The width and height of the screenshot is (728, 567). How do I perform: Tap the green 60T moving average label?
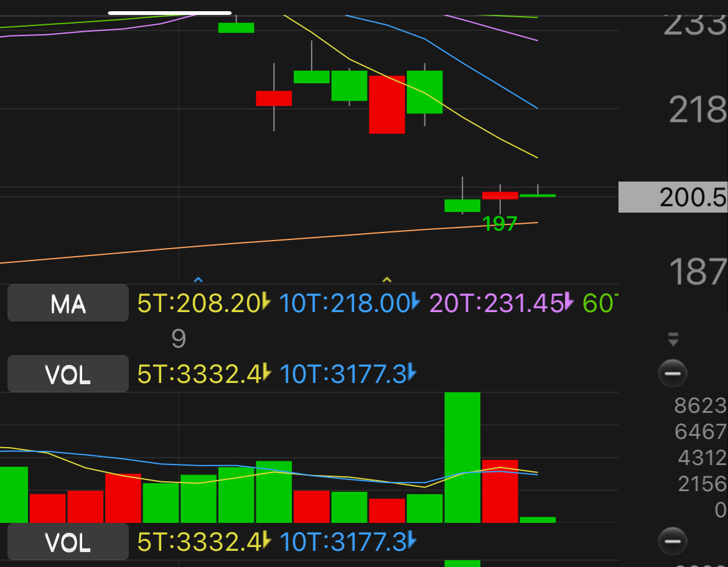pos(600,303)
